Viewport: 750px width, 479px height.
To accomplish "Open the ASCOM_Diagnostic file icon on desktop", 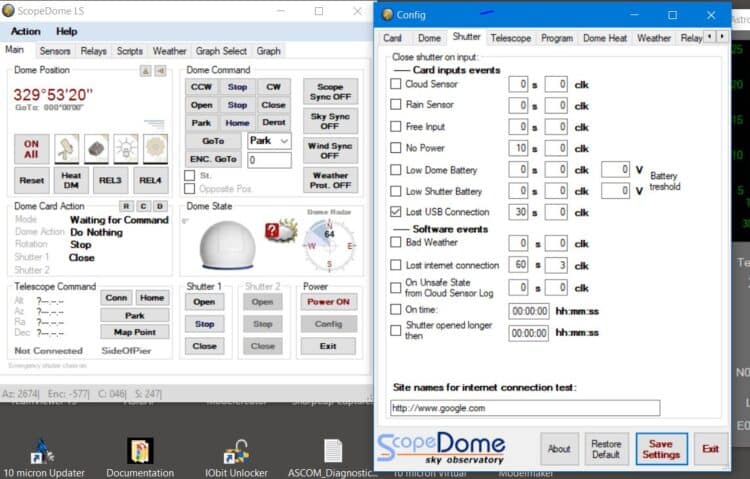I will (333, 458).
